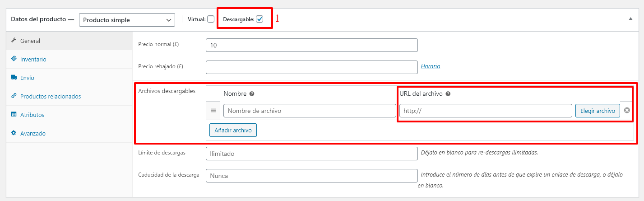The width and height of the screenshot is (644, 201).
Task: Click the Elegir archivo button
Action: (x=598, y=111)
